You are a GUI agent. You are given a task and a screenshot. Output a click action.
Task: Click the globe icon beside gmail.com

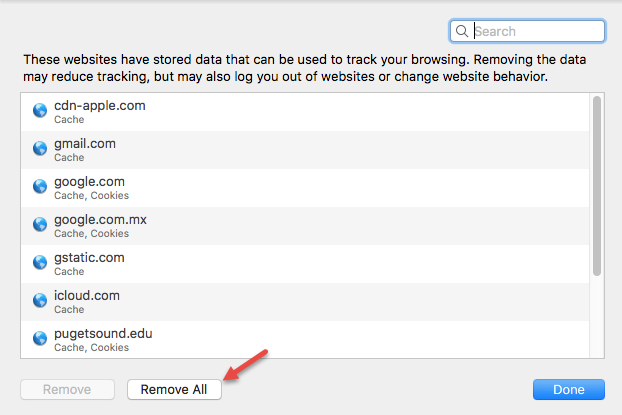[x=40, y=148]
